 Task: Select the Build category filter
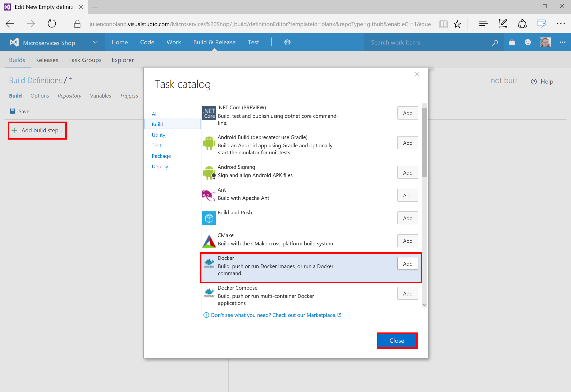[157, 124]
